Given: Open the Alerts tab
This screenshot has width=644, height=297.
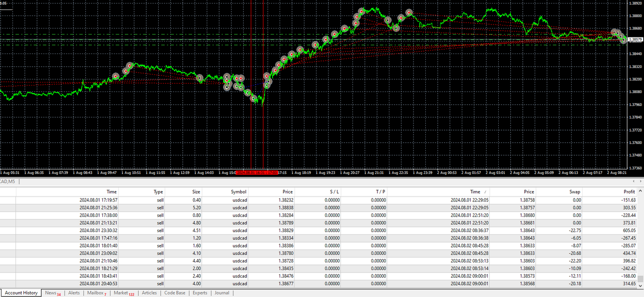Looking at the screenshot, I should (74, 293).
